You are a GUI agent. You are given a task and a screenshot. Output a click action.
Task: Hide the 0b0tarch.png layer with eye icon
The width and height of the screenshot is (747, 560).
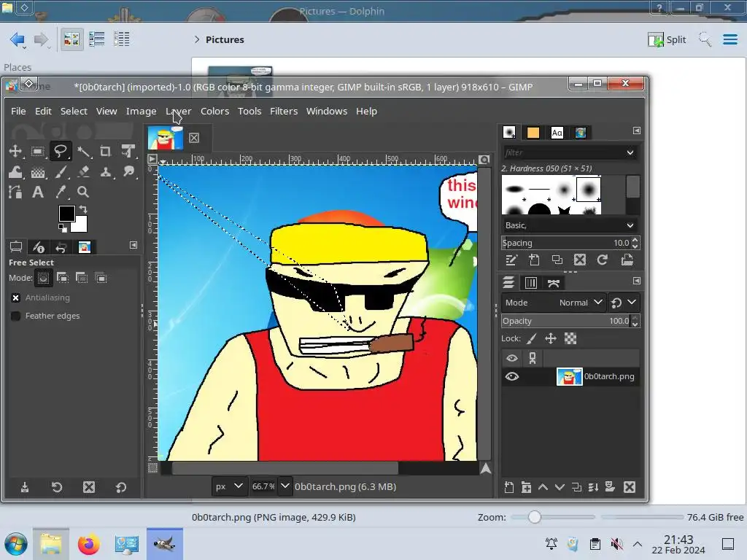click(x=512, y=377)
